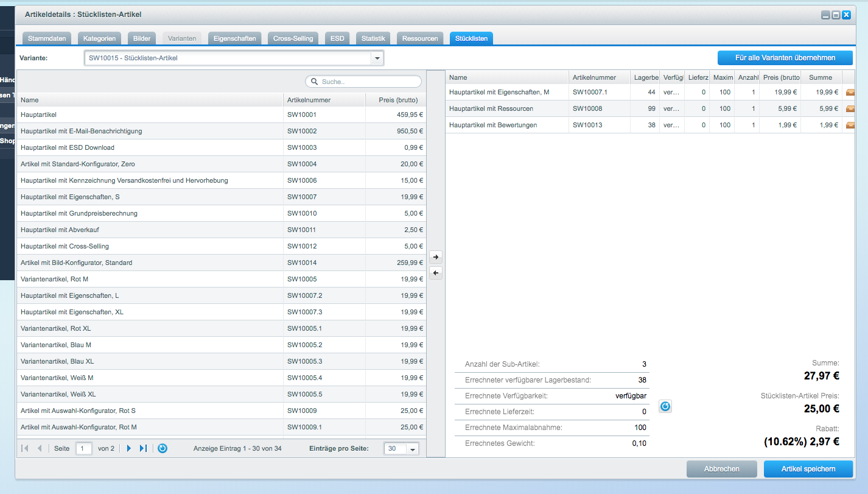Click Anzahl cell of Hauptartikel mit Eigenschaften, M
The height and width of the screenshot is (494, 868).
click(747, 92)
